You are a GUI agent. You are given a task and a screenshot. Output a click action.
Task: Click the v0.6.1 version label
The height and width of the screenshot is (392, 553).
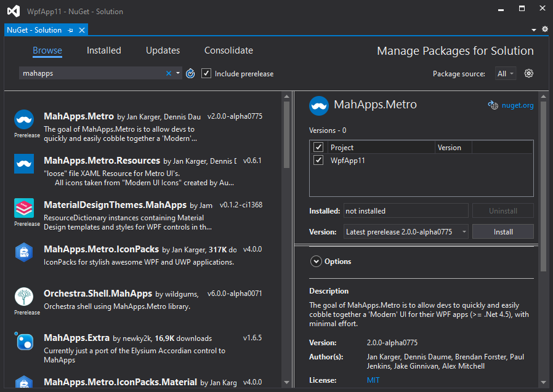tap(252, 161)
